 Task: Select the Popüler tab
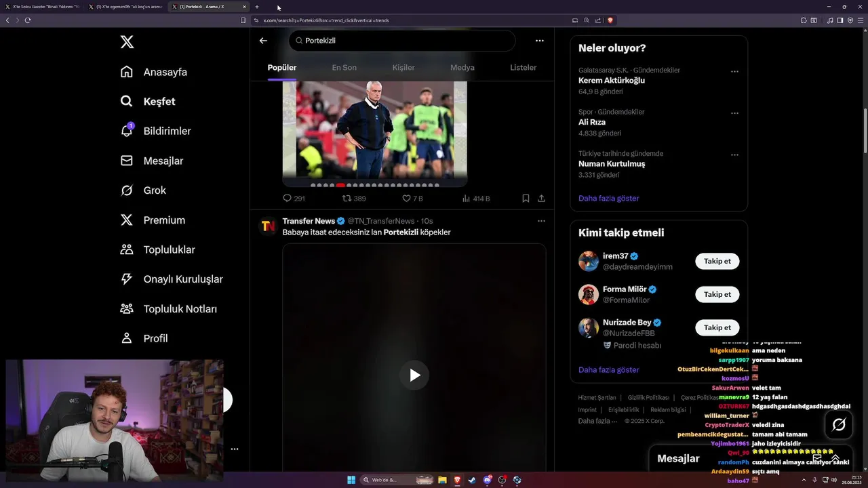[282, 68]
